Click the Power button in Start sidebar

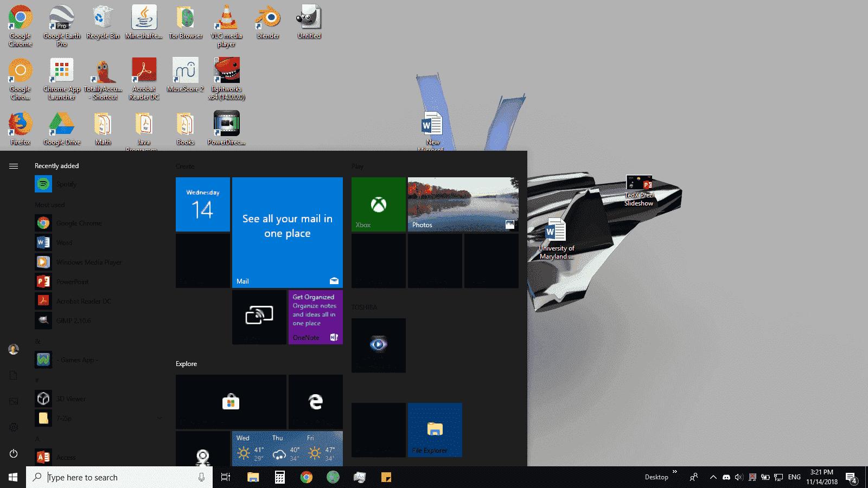click(x=14, y=453)
